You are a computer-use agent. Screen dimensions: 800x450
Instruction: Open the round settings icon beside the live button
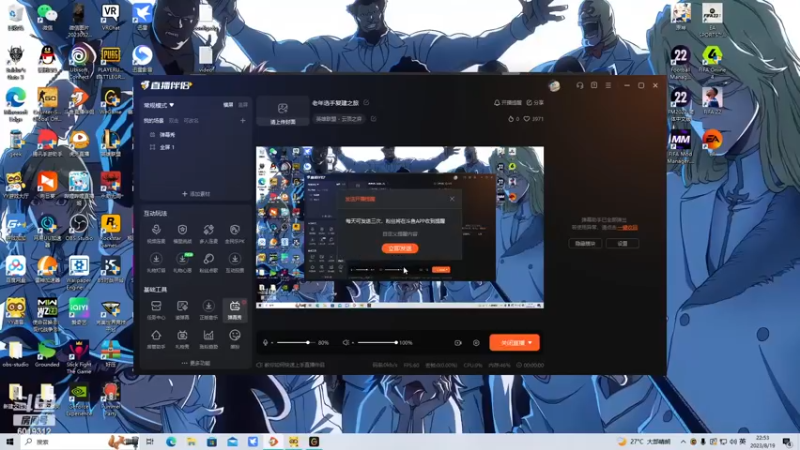pyautogui.click(x=476, y=343)
